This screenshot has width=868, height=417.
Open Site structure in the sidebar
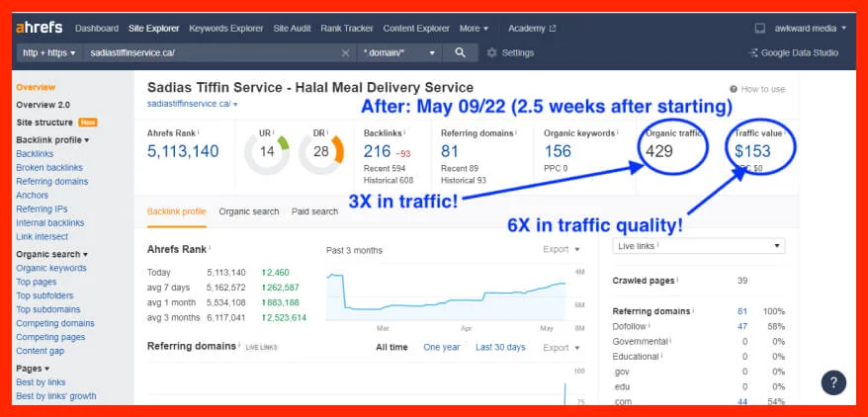(44, 123)
